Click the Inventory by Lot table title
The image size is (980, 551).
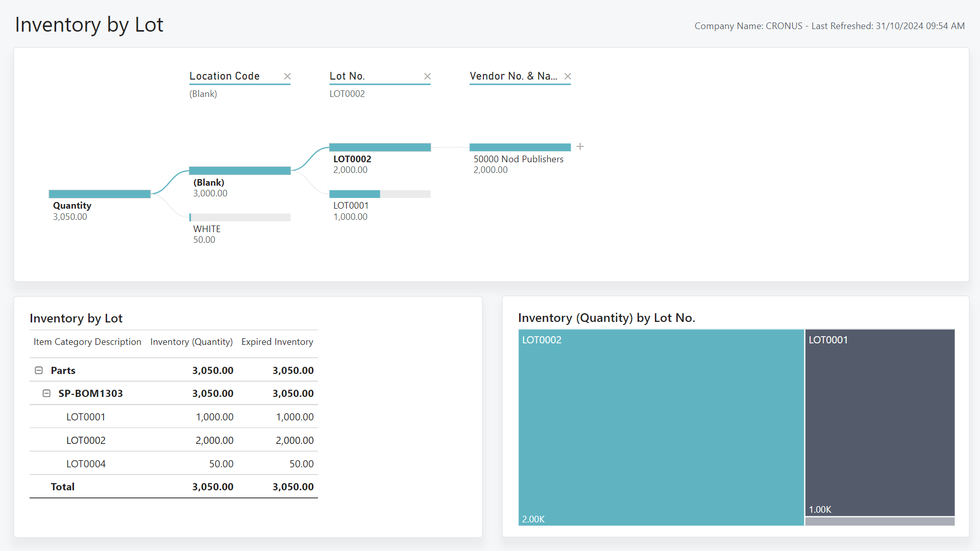click(x=76, y=318)
